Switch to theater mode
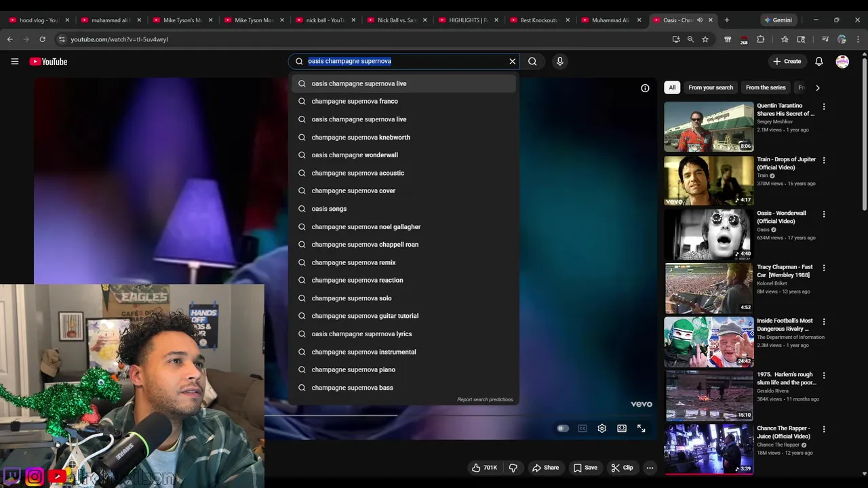The width and height of the screenshot is (868, 488). click(x=621, y=428)
